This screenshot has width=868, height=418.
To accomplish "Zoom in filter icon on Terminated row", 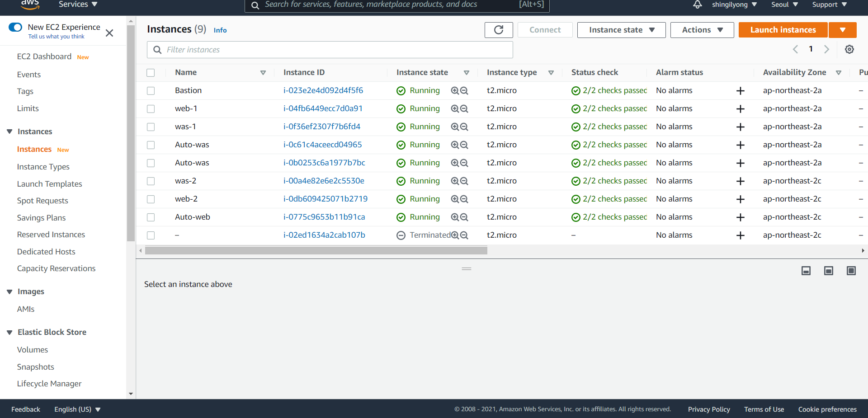I will pos(455,235).
